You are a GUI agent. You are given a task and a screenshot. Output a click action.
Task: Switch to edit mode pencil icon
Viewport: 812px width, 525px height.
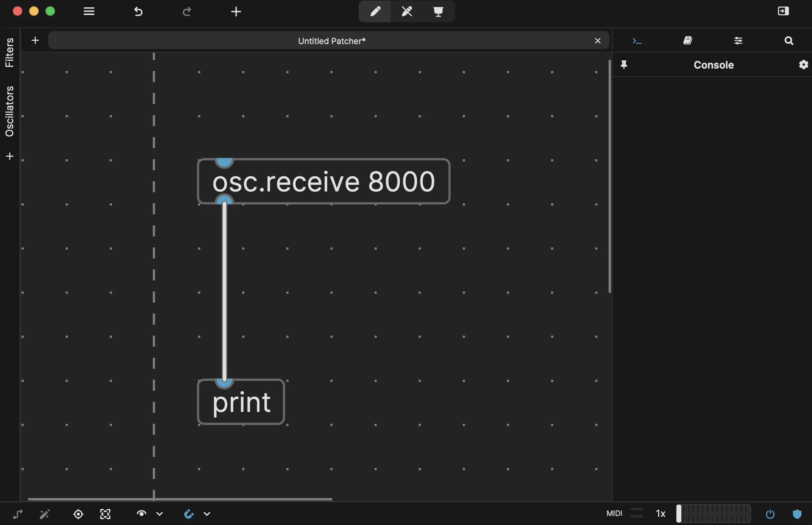[x=375, y=11]
